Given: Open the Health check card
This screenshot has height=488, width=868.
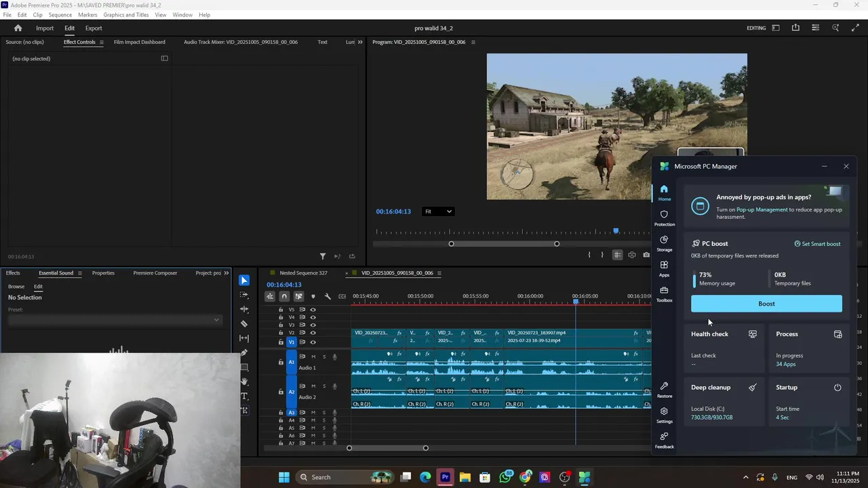Looking at the screenshot, I should (x=724, y=348).
